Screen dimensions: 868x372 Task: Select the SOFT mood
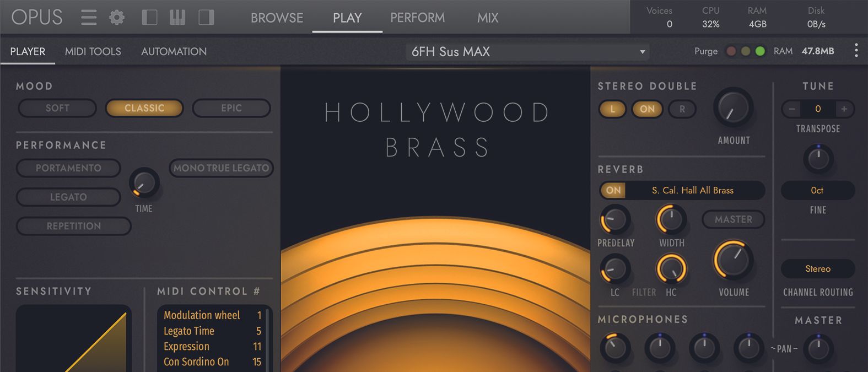coord(57,108)
